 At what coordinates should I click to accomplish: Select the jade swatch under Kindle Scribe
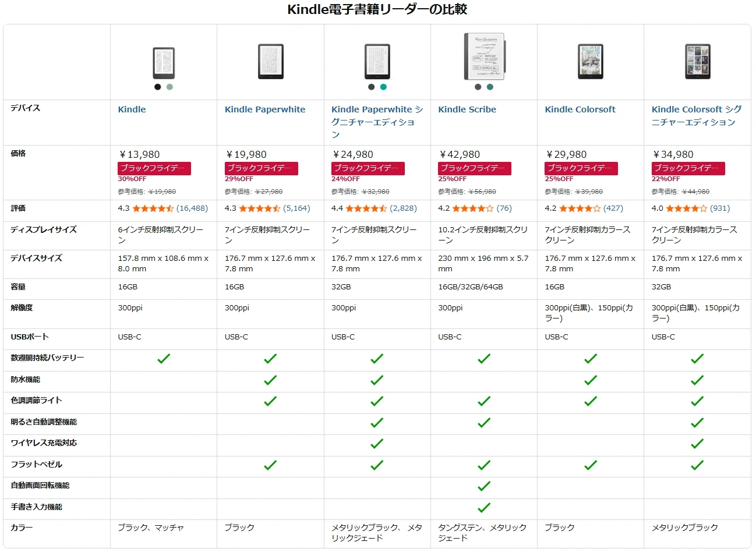(490, 87)
